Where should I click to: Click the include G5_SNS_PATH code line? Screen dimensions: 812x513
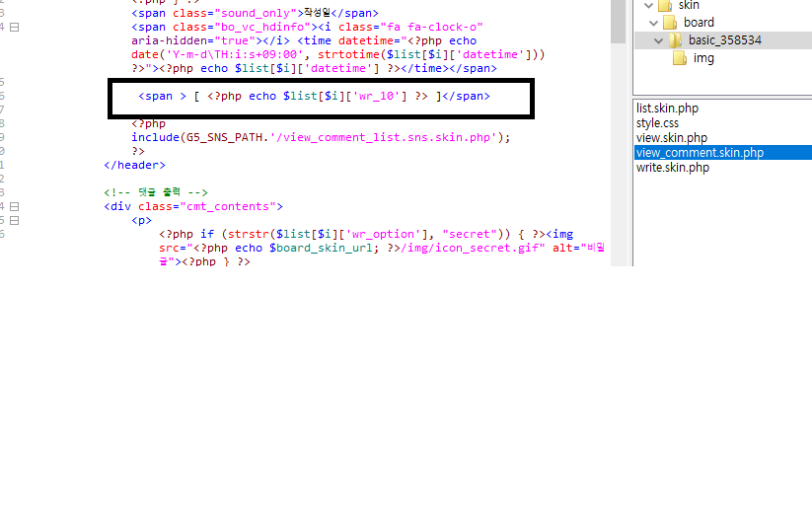click(321, 137)
